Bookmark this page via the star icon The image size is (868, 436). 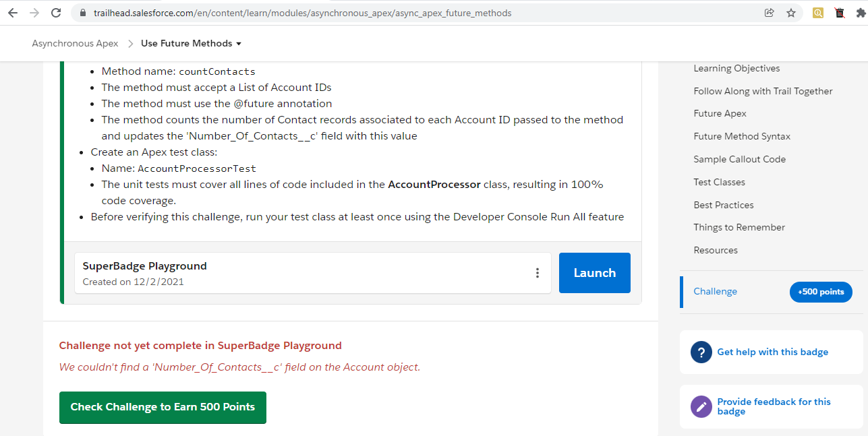pyautogui.click(x=790, y=13)
